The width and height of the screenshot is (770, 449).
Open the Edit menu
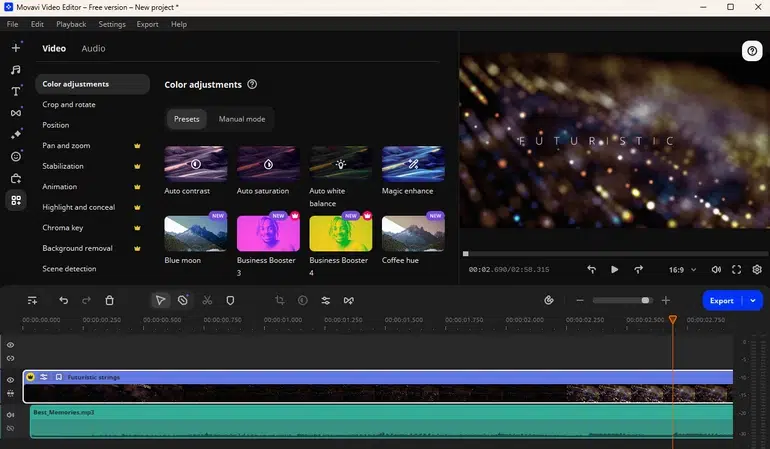[37, 24]
